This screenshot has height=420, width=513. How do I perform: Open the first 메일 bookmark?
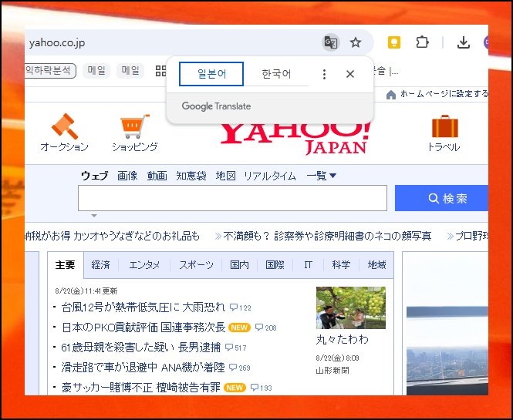pos(96,71)
